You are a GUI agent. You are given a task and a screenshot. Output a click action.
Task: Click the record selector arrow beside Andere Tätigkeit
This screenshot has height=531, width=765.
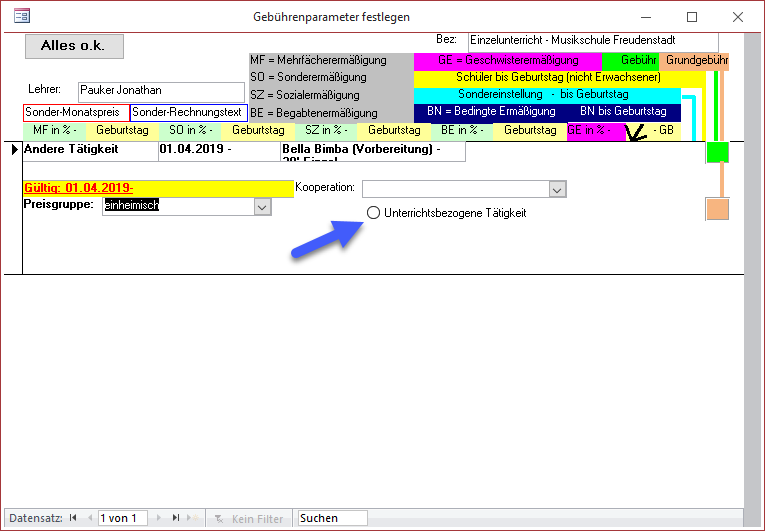point(14,150)
